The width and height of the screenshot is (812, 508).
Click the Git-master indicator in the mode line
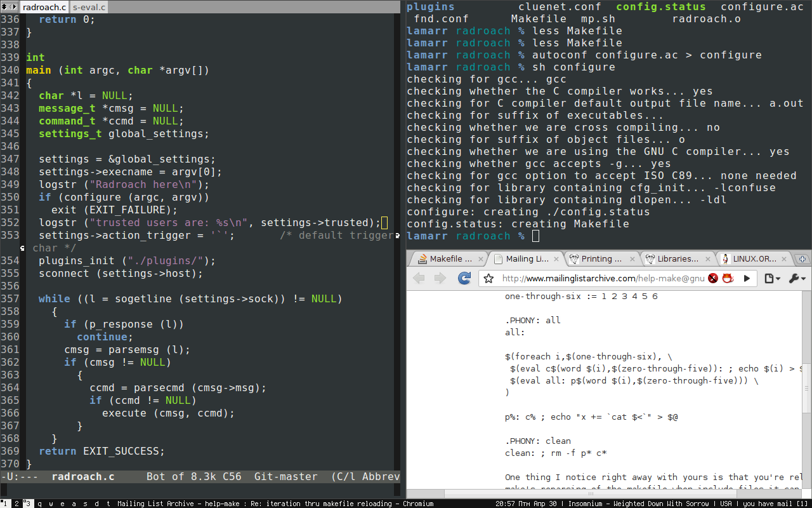[x=285, y=476]
